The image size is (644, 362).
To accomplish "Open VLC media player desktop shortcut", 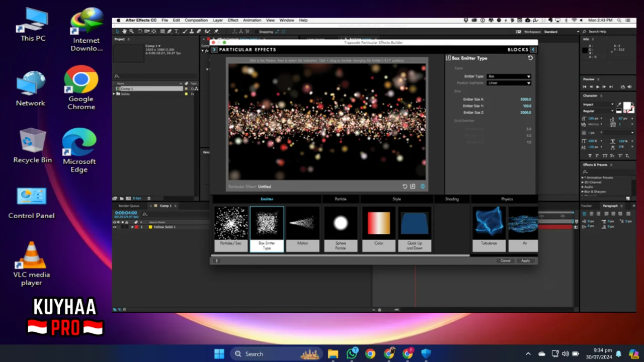I will click(31, 263).
